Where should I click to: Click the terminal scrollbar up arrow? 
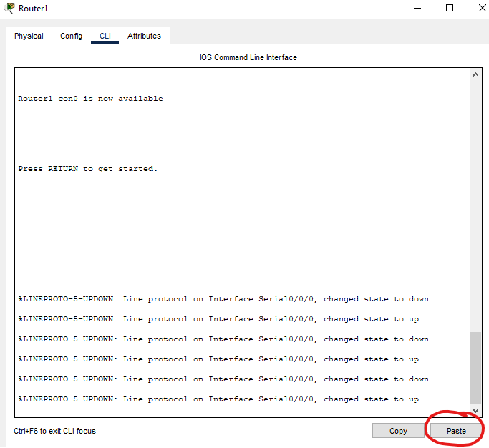(x=476, y=74)
